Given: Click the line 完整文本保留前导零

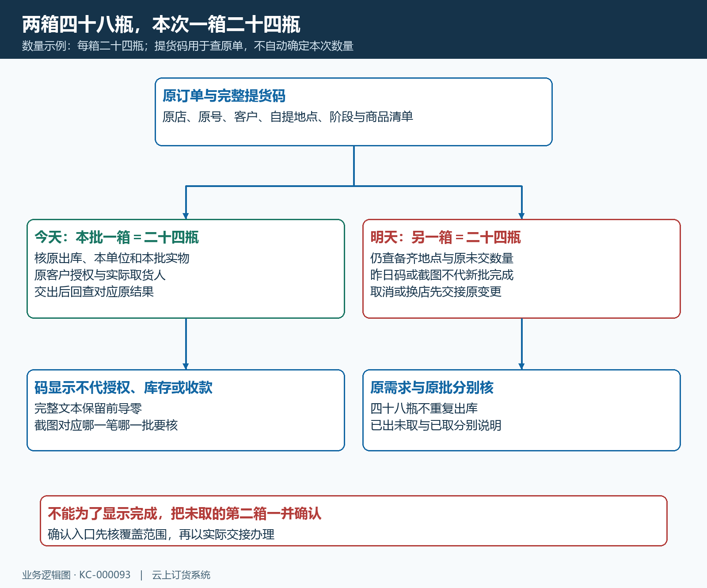Looking at the screenshot, I should (x=88, y=409).
